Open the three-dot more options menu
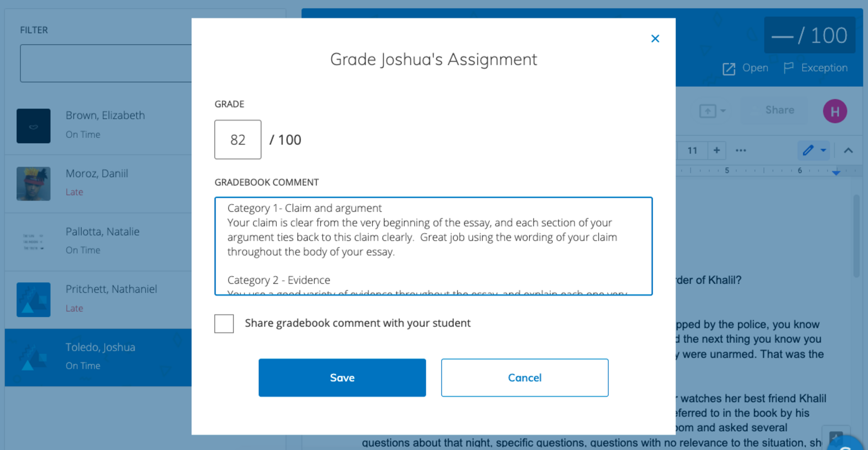 point(741,151)
